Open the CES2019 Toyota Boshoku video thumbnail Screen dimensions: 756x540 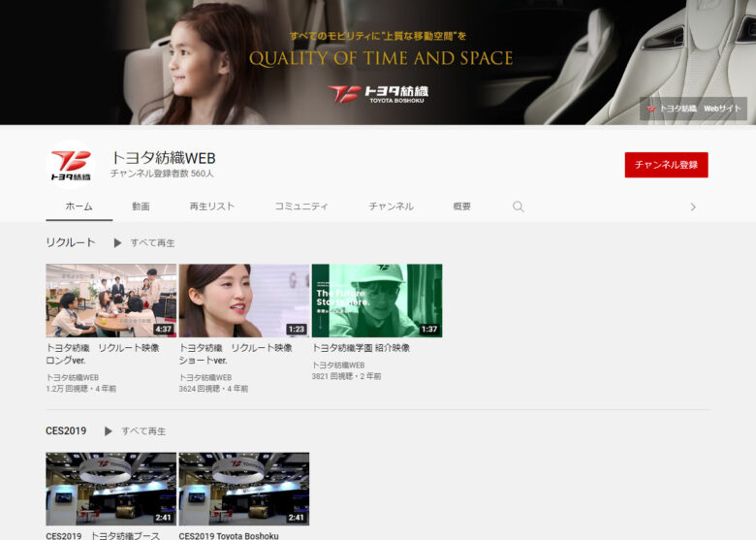click(244, 489)
